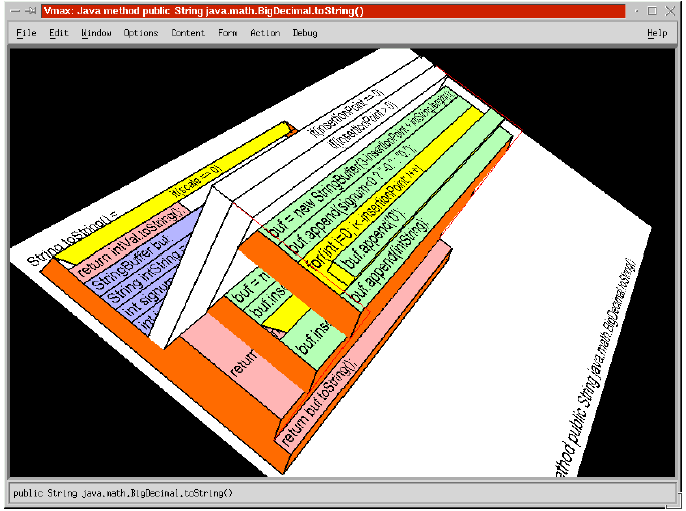Open the Edit menu

pos(59,33)
